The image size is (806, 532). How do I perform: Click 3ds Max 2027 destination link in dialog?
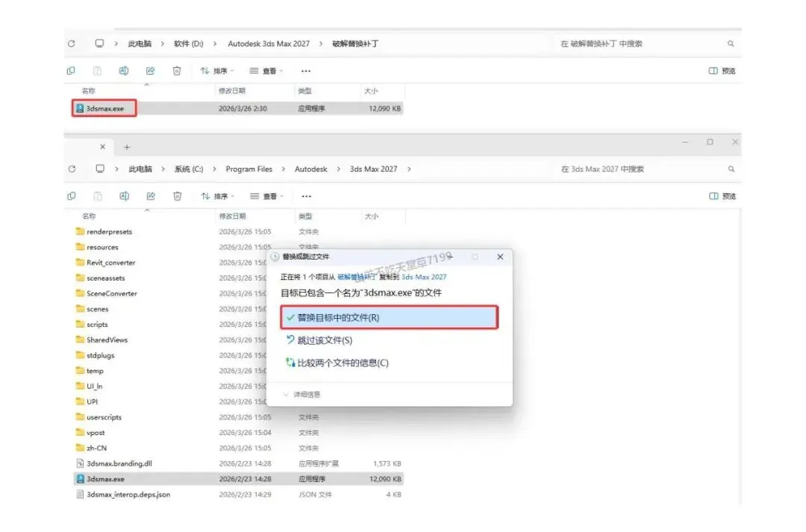pyautogui.click(x=424, y=277)
